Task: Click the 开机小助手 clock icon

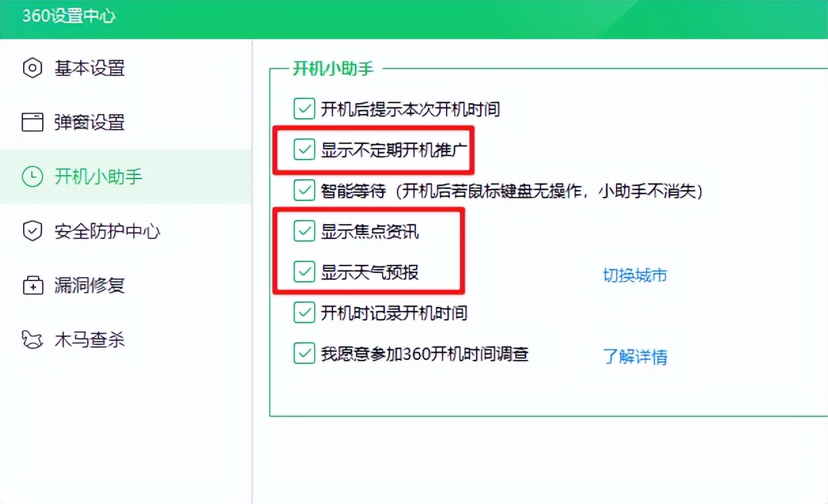Action: (x=33, y=177)
